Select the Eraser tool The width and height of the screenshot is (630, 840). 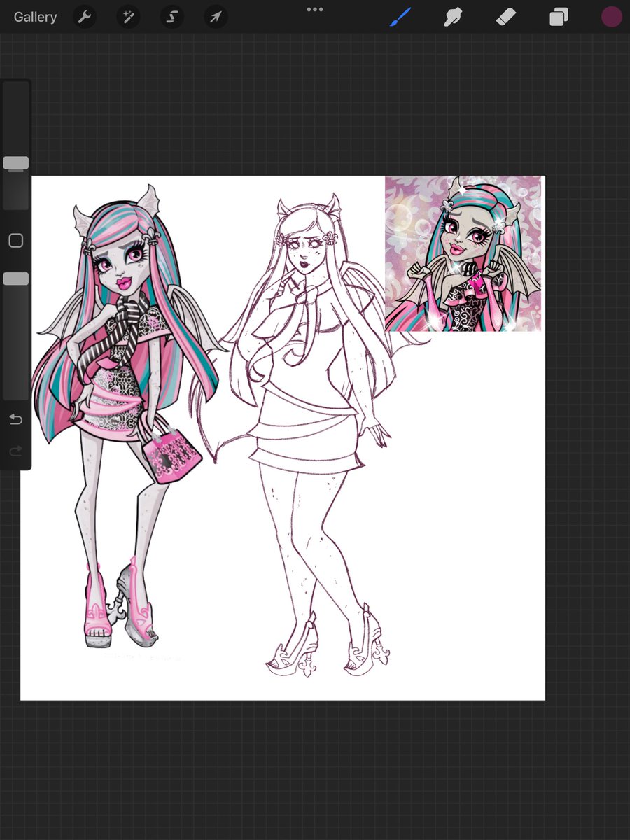click(505, 17)
